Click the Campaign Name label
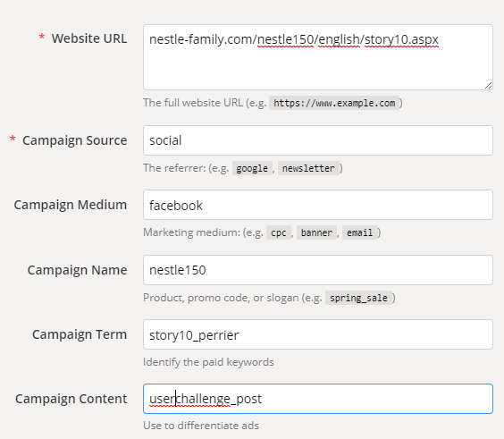The width and height of the screenshot is (504, 439). pyautogui.click(x=77, y=270)
